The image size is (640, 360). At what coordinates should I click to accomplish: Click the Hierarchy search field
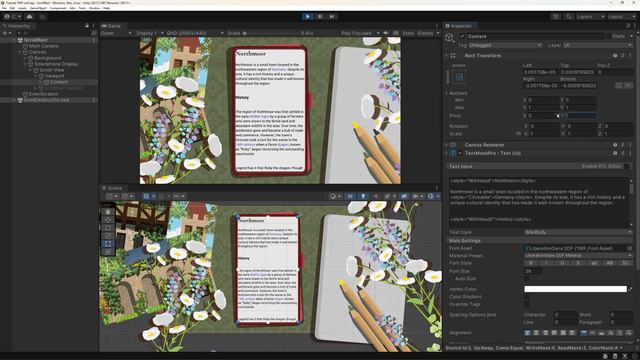tap(53, 33)
